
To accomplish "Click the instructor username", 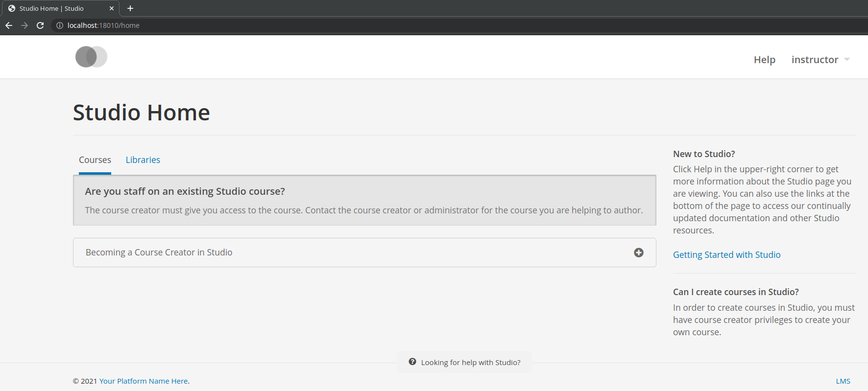I will 815,60.
